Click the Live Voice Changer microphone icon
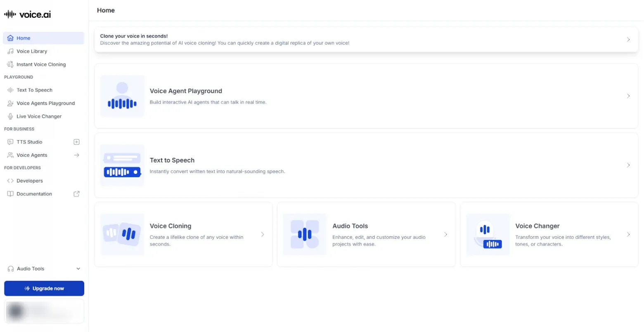This screenshot has width=644, height=332. [10, 116]
